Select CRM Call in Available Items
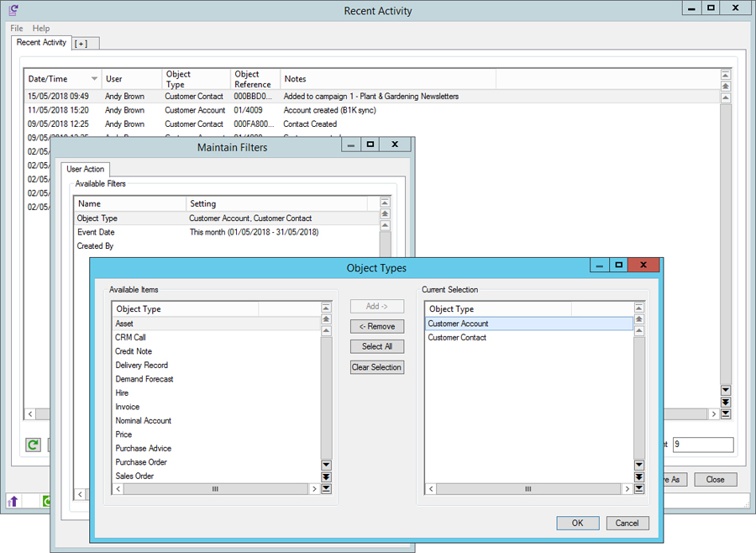 coord(217,337)
